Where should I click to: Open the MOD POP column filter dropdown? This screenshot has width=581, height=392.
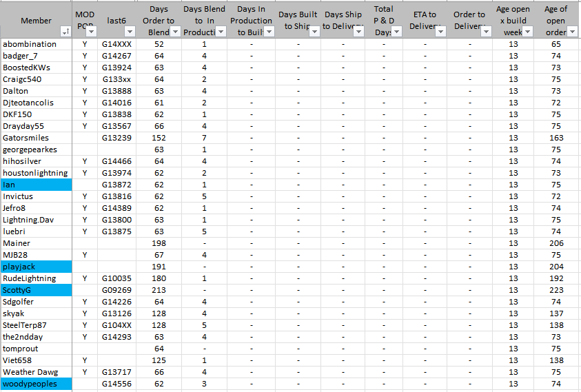coord(92,32)
